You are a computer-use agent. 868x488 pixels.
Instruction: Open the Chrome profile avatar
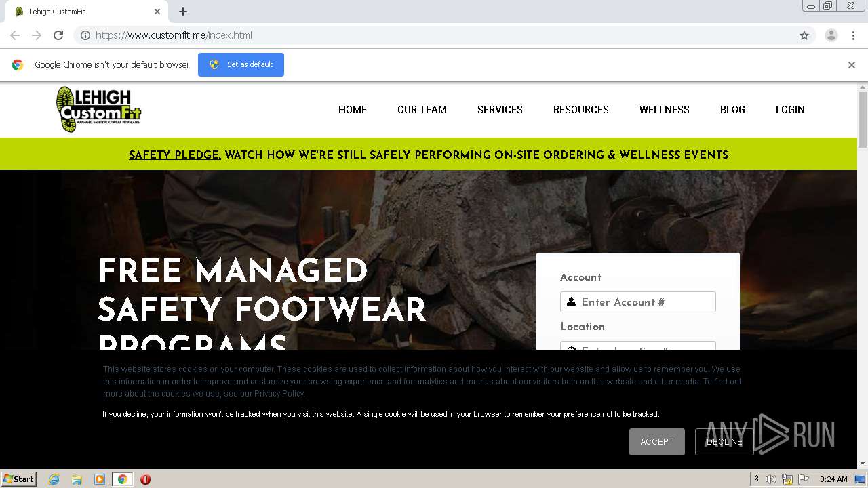pyautogui.click(x=831, y=35)
